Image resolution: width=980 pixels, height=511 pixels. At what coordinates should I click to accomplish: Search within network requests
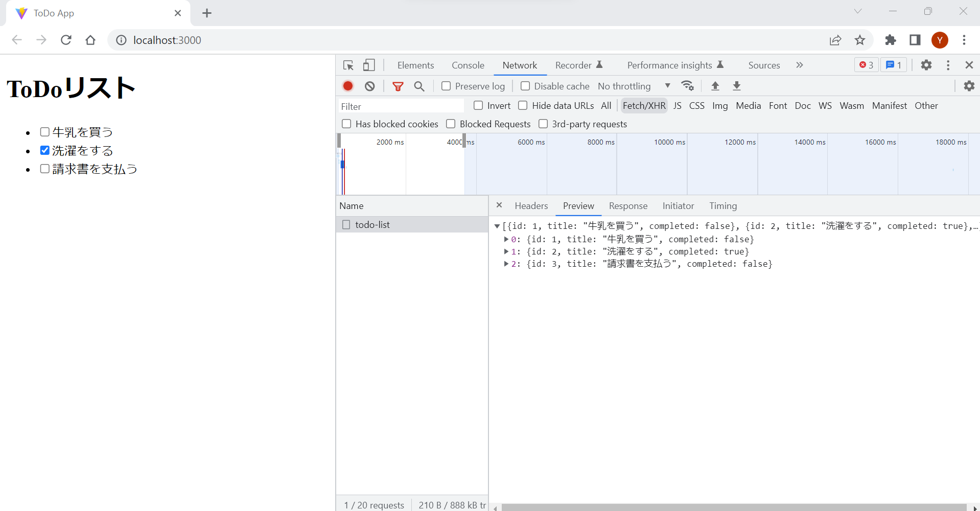(419, 86)
